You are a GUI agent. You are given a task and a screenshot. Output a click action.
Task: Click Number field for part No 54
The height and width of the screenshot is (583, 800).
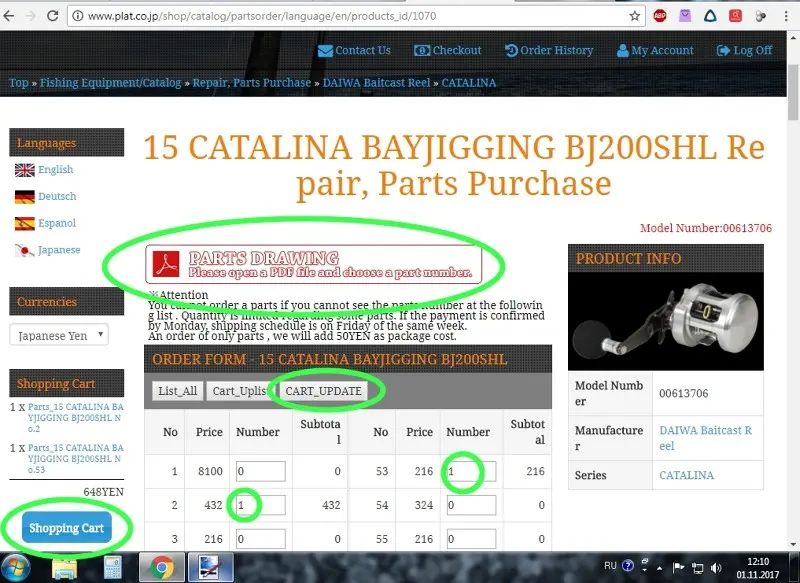471,505
